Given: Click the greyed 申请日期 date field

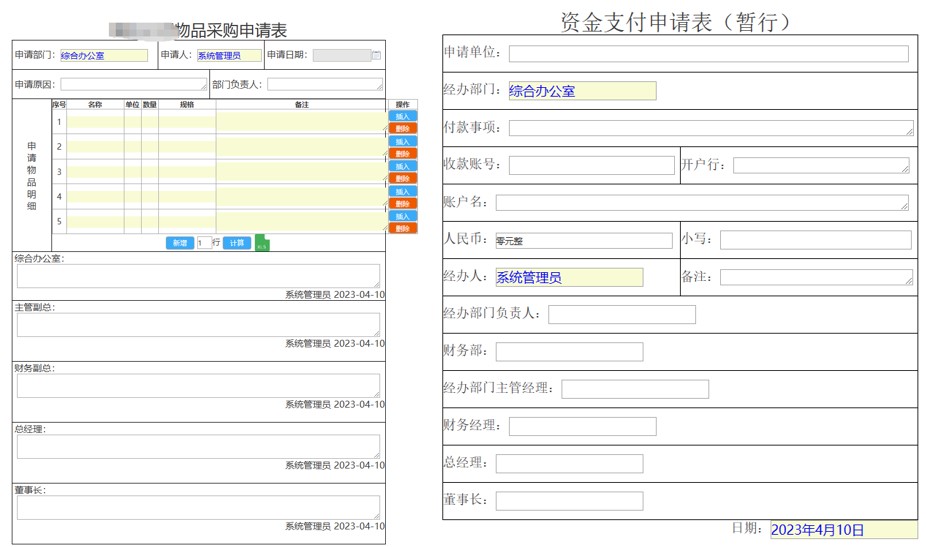Looking at the screenshot, I should coord(342,55).
